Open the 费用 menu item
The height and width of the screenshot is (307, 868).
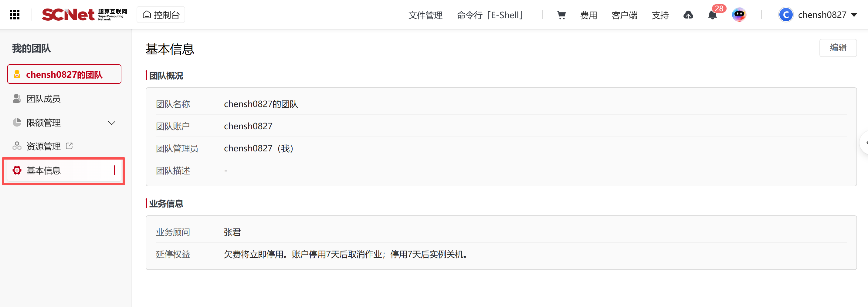pyautogui.click(x=588, y=15)
